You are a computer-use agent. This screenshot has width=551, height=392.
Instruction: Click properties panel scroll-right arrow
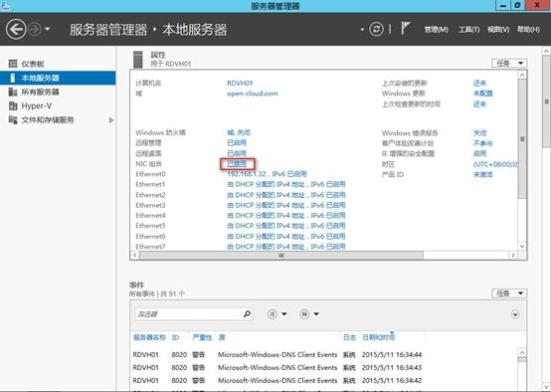[x=513, y=256]
